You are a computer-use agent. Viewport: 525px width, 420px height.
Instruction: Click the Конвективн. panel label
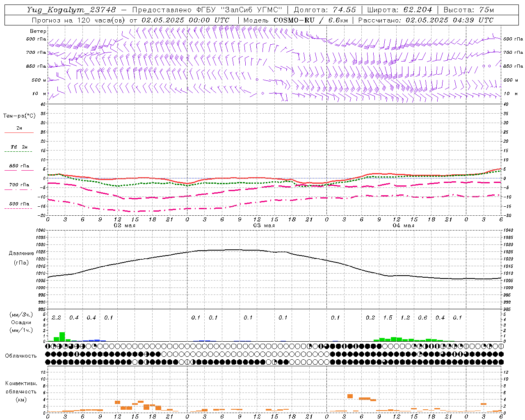tap(21, 383)
